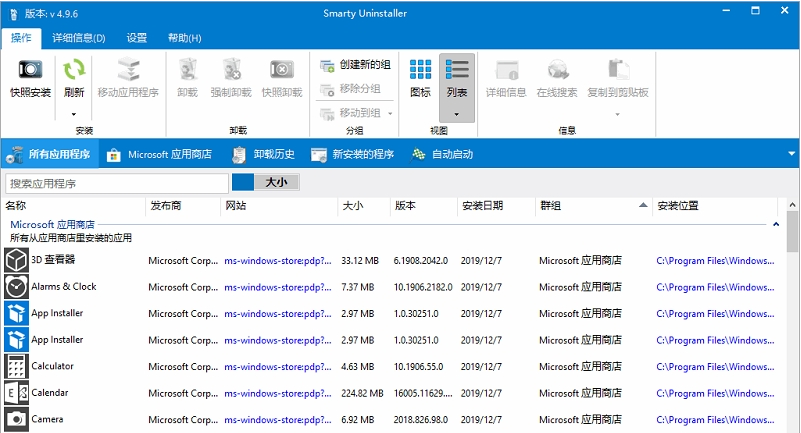The height and width of the screenshot is (433, 801).
Task: Click the 刷新 refresh icon
Action: 74,70
